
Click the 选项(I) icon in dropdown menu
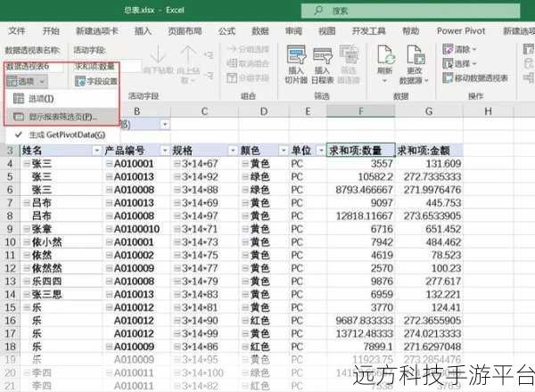18,99
